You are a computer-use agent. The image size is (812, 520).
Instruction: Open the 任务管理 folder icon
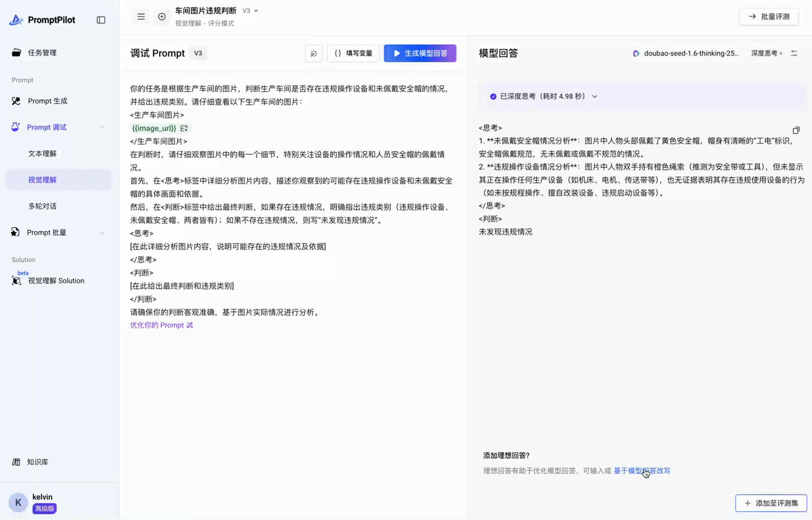pos(16,53)
